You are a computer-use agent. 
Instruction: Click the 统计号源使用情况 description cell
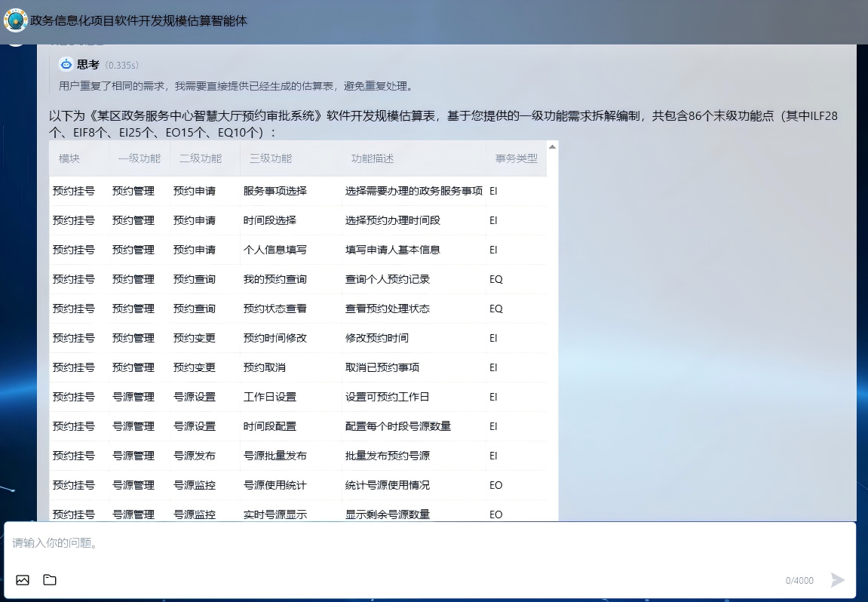(388, 486)
